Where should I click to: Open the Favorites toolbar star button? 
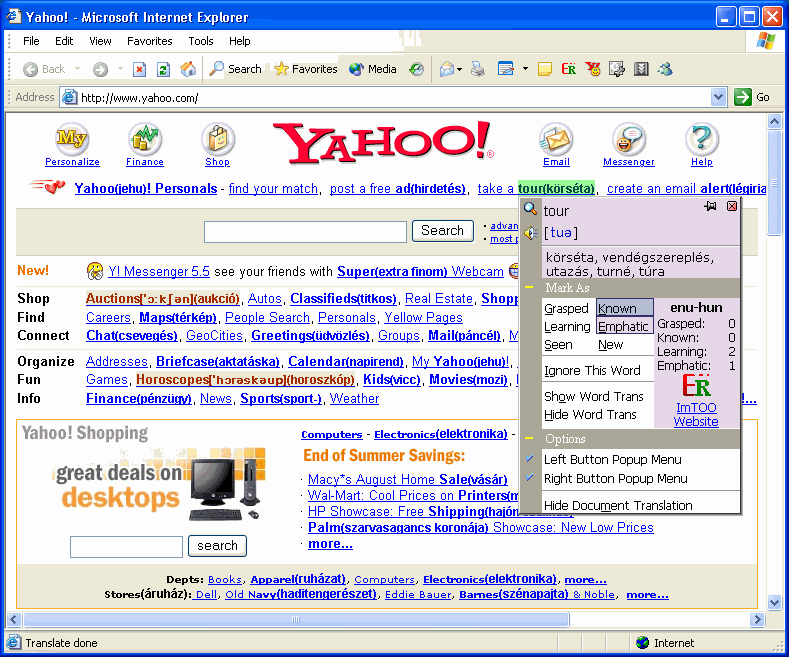[305, 69]
